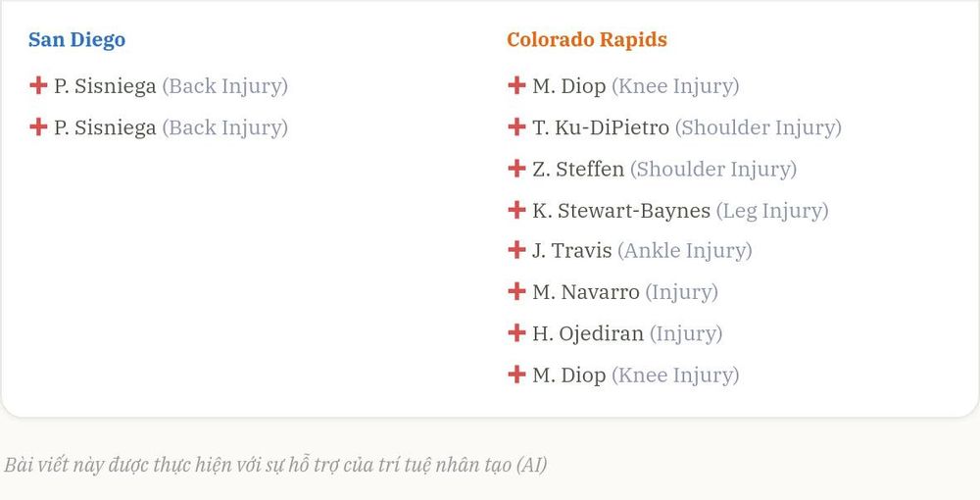Click the injury cross icon next to K. Stewart-Baynes
Image resolution: width=980 pixels, height=500 pixels.
516,210
